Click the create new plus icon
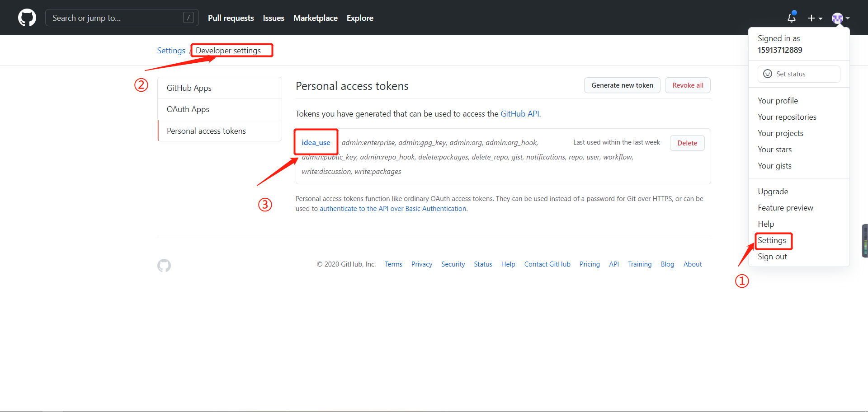The height and width of the screenshot is (412, 868). click(811, 18)
